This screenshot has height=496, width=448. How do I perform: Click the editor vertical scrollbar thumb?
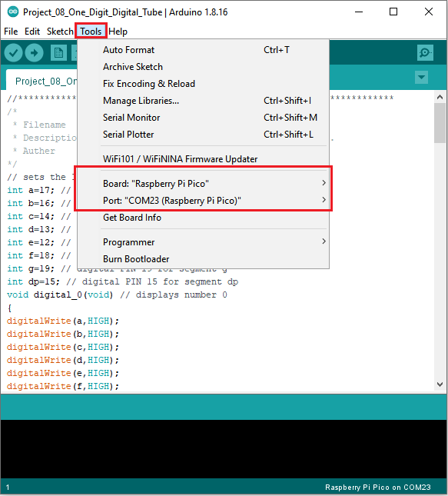click(x=440, y=123)
